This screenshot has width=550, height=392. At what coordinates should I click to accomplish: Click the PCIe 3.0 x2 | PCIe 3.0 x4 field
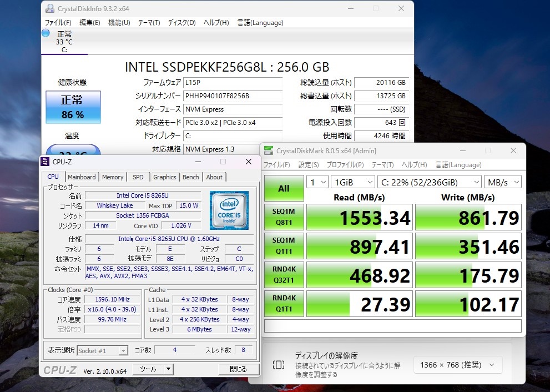[x=233, y=123]
